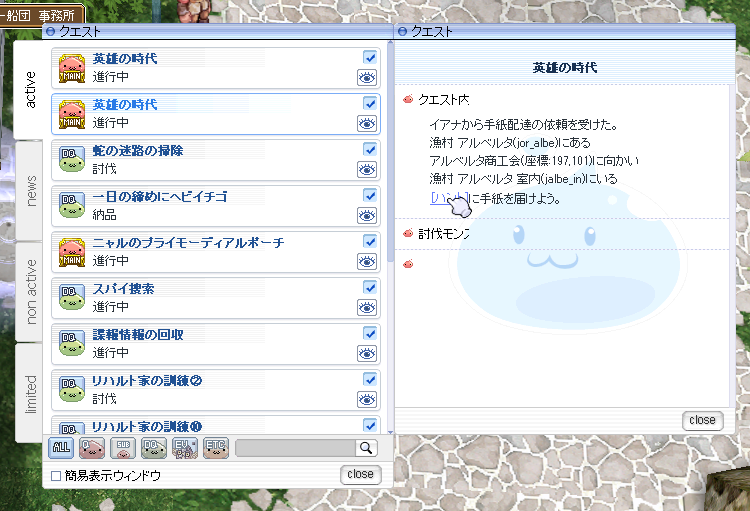Click the quest search magnifier icon
Image resolution: width=750 pixels, height=511 pixels.
[367, 448]
